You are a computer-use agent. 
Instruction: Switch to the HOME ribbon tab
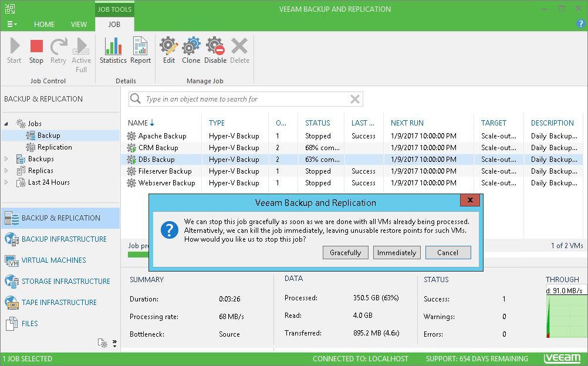[44, 25]
